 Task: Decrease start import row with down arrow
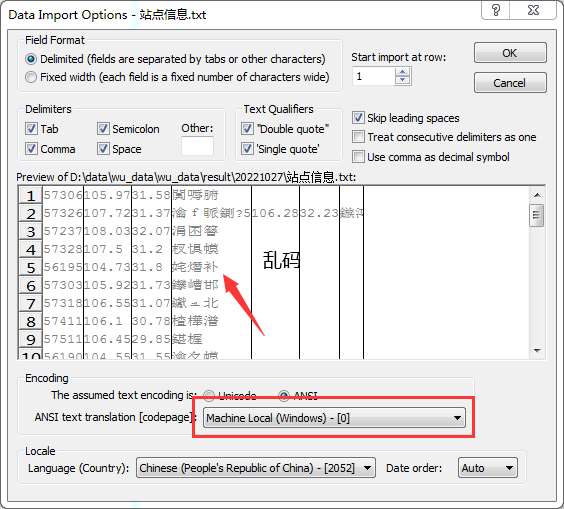tap(402, 80)
